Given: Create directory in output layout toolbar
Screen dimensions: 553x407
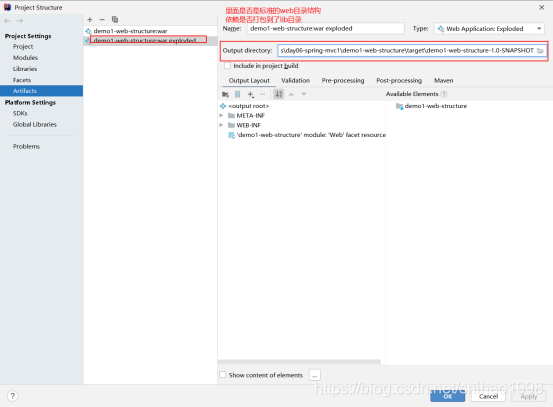Looking at the screenshot, I should [x=225, y=94].
